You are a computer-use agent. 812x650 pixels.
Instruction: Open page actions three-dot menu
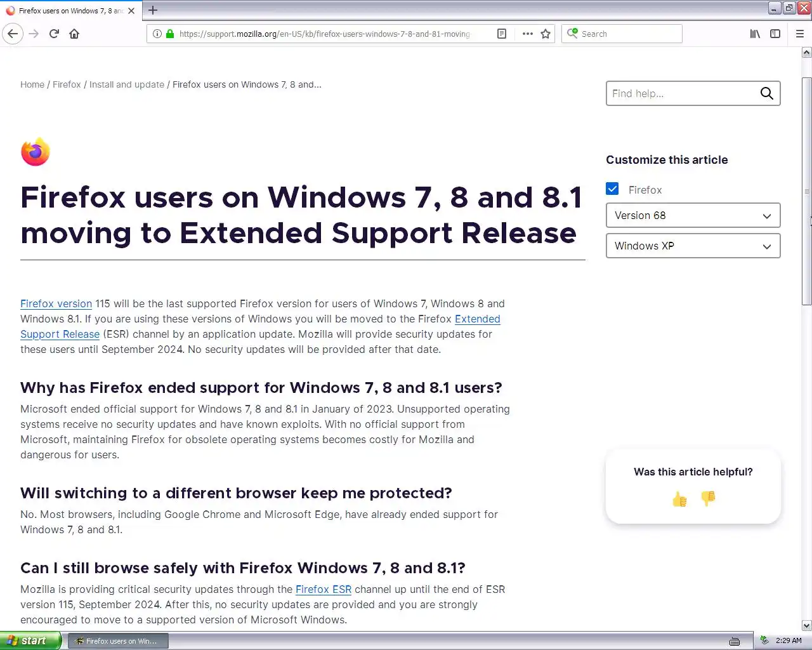pos(527,34)
